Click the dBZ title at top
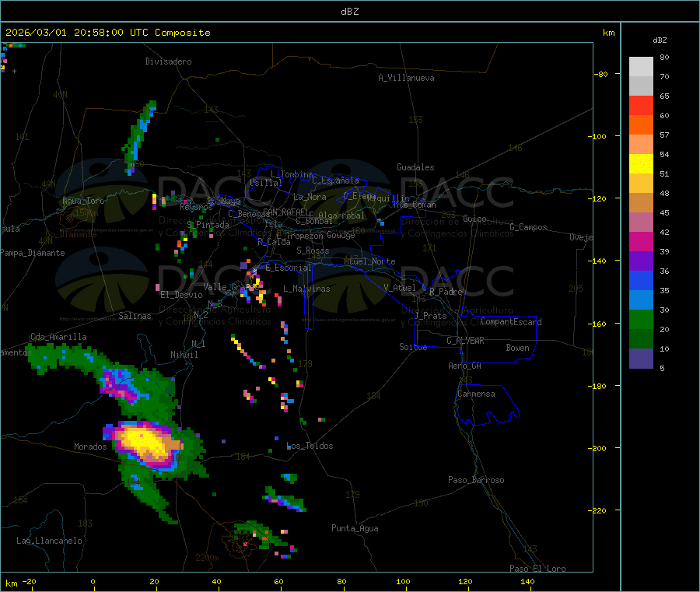The image size is (700, 592). tap(349, 12)
